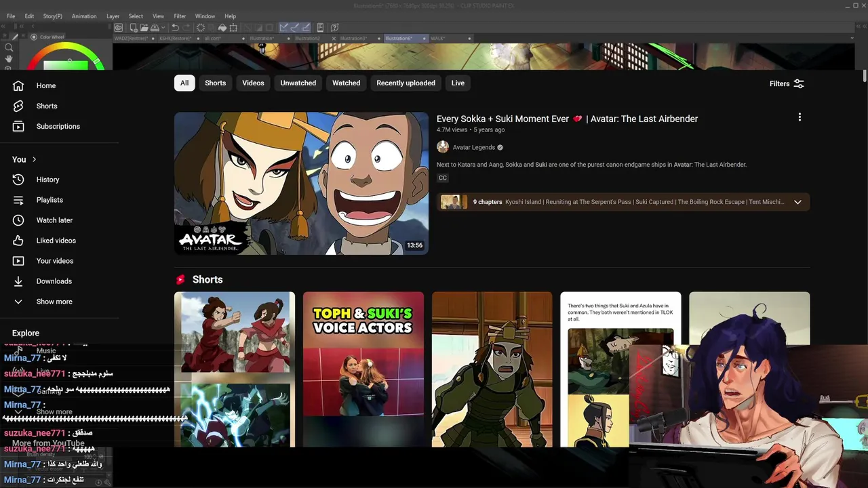Image resolution: width=868 pixels, height=488 pixels.
Task: Open the Every Sokka + Suki Moment video title
Action: click(567, 119)
